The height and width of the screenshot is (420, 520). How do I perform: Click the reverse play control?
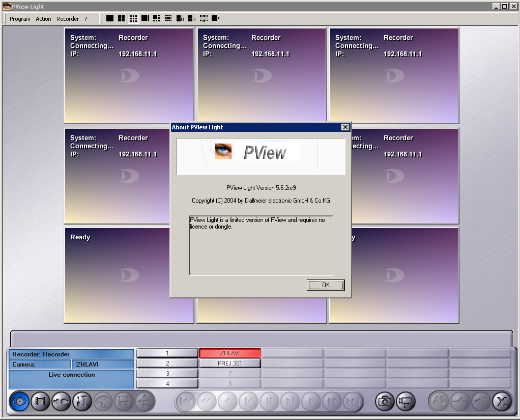(x=228, y=402)
